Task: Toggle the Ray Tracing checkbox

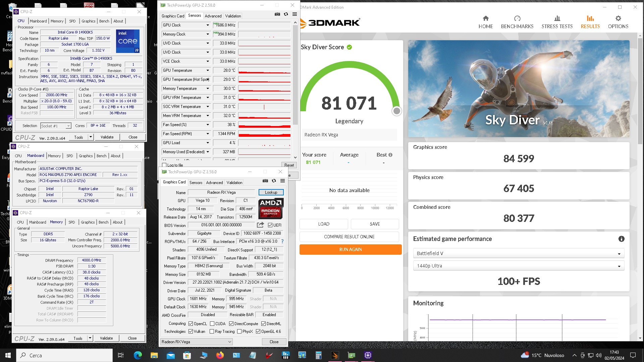Action: [212, 331]
